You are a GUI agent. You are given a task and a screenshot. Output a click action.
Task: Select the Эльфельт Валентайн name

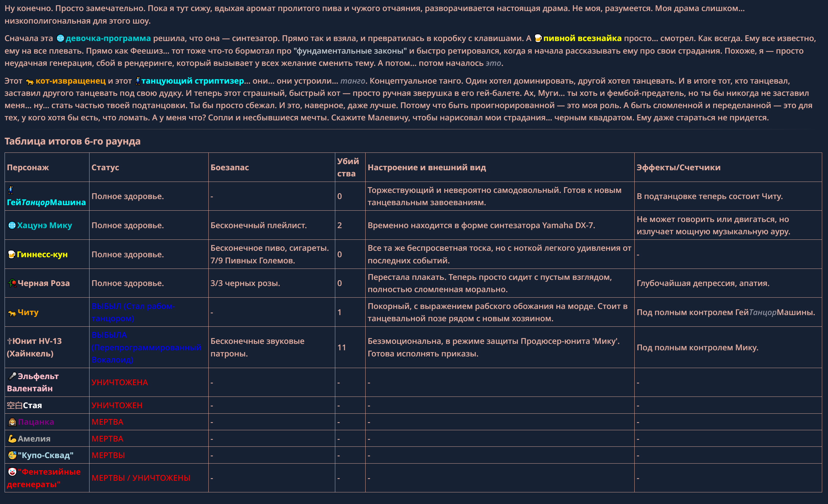click(x=32, y=382)
